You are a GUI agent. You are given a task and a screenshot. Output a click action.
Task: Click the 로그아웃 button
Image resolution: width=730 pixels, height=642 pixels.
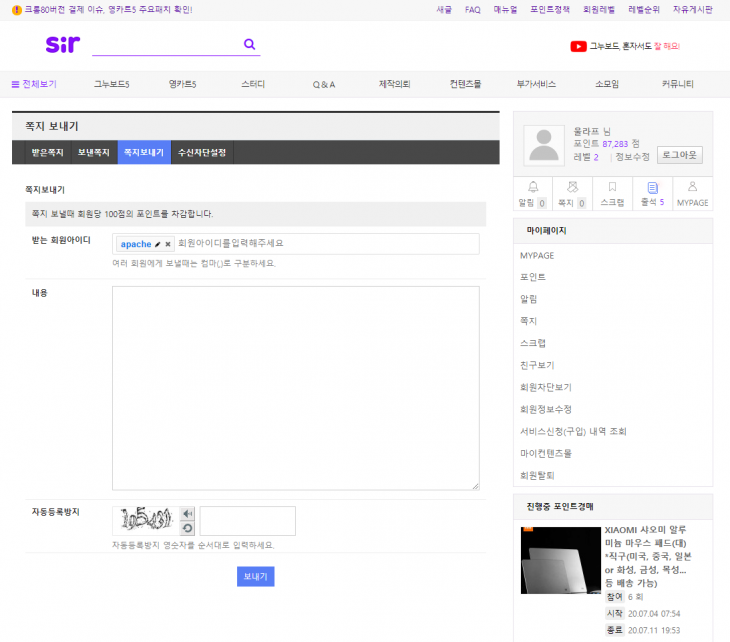click(x=680, y=155)
